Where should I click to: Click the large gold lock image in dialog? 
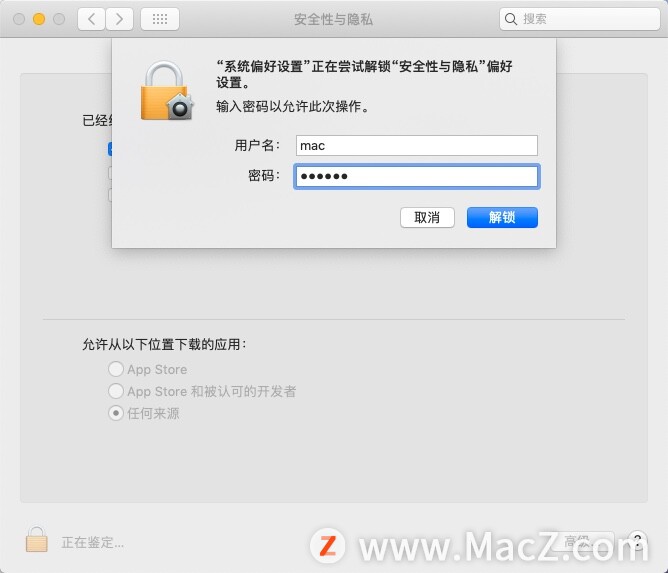point(167,91)
